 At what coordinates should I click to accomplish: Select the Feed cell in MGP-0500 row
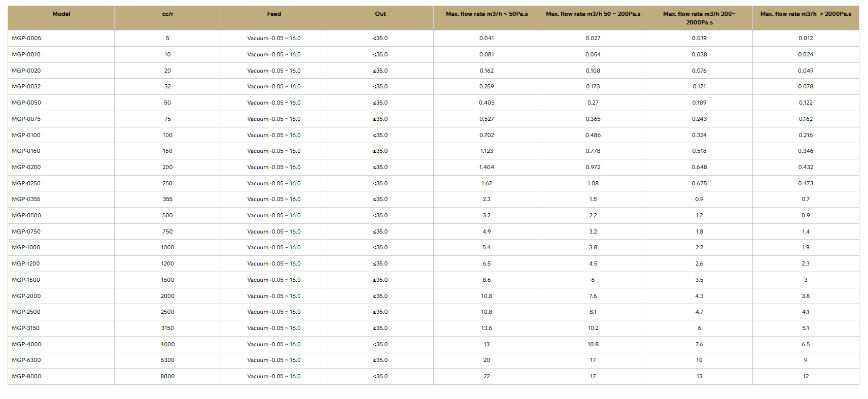point(274,215)
